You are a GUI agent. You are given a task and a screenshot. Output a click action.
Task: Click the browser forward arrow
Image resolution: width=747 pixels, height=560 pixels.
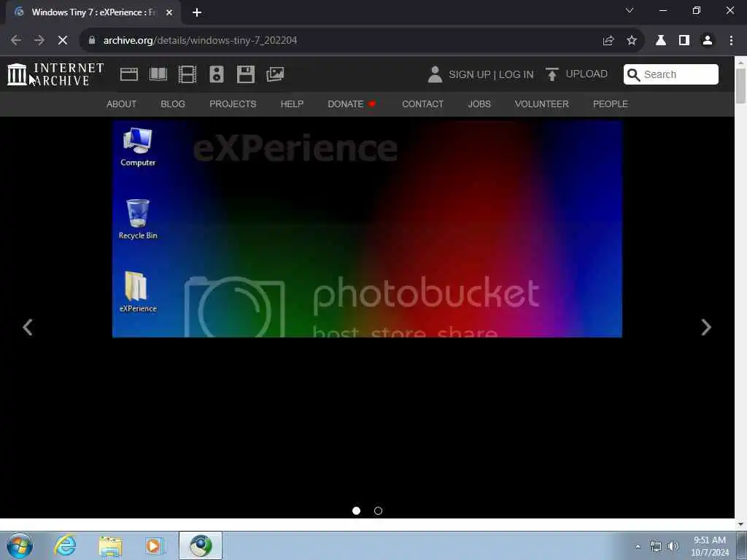click(39, 41)
